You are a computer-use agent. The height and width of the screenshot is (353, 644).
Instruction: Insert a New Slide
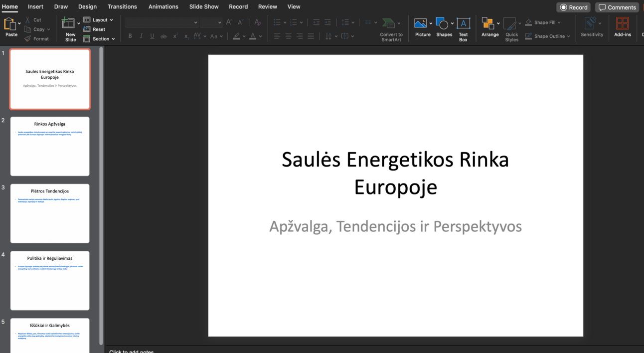(69, 24)
